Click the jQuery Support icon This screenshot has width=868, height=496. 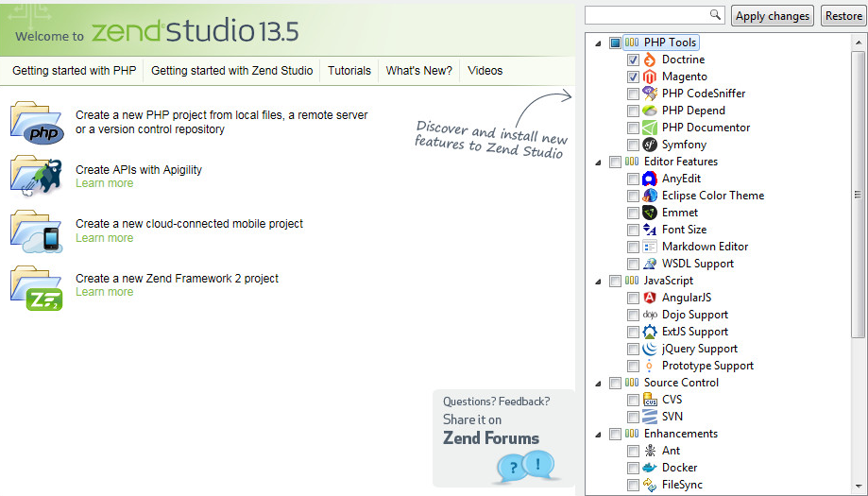649,349
